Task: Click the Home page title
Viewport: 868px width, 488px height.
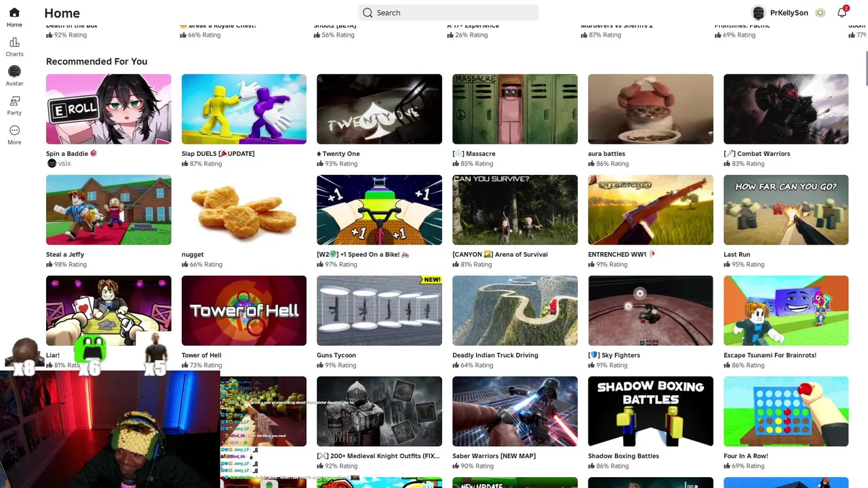Action: point(62,13)
